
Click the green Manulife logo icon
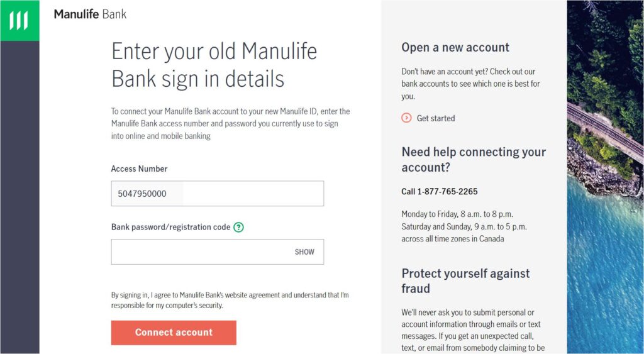coord(19,21)
